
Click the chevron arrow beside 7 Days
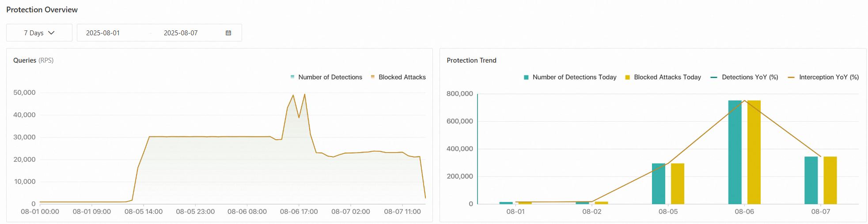[x=51, y=33]
